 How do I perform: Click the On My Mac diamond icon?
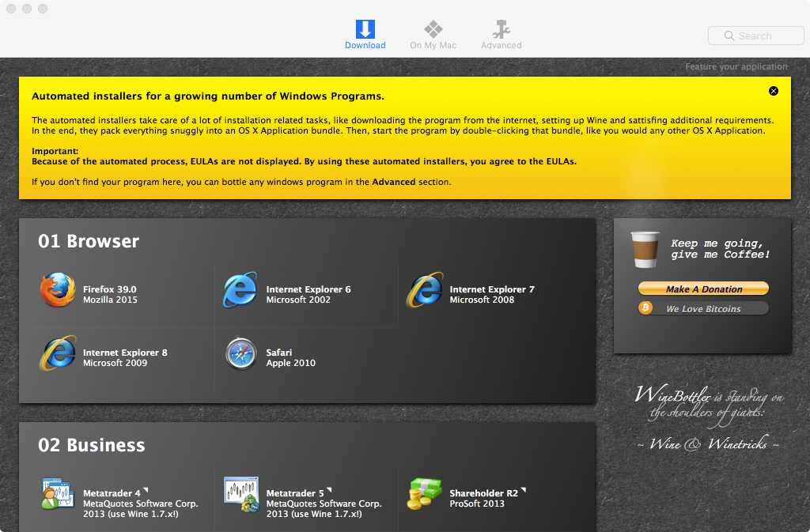[433, 29]
